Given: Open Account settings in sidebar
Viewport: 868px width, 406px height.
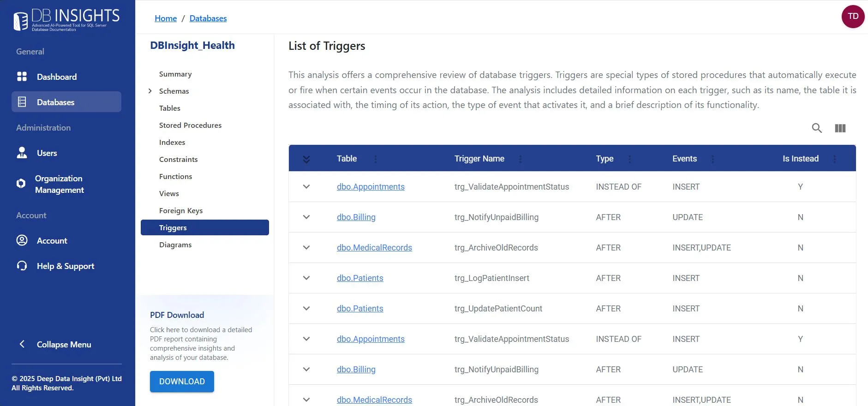Looking at the screenshot, I should tap(52, 240).
